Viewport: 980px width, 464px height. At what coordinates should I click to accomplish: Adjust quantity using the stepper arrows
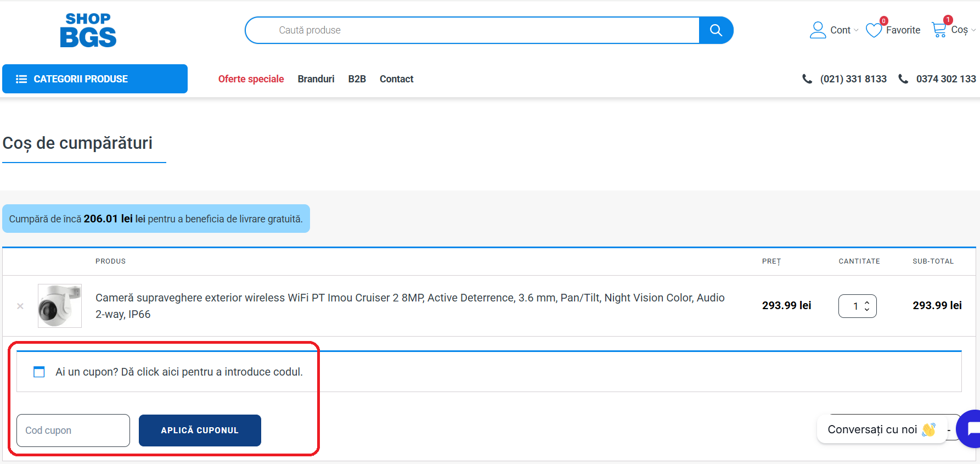[x=867, y=306]
